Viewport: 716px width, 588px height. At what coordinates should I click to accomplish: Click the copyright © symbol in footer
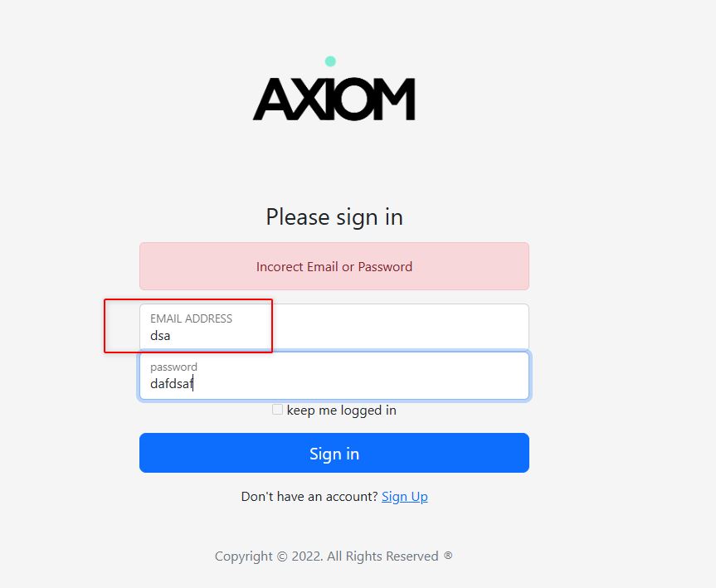point(282,556)
